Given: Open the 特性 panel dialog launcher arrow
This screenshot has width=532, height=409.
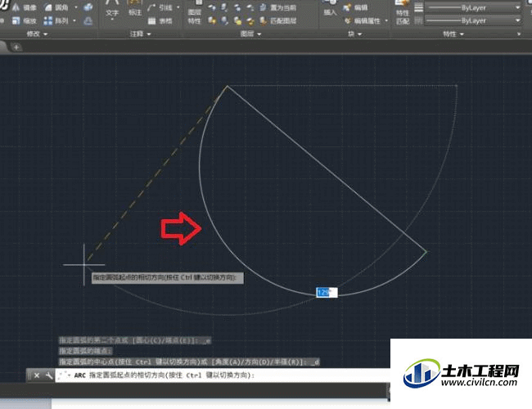Looking at the screenshot, I should [519, 34].
